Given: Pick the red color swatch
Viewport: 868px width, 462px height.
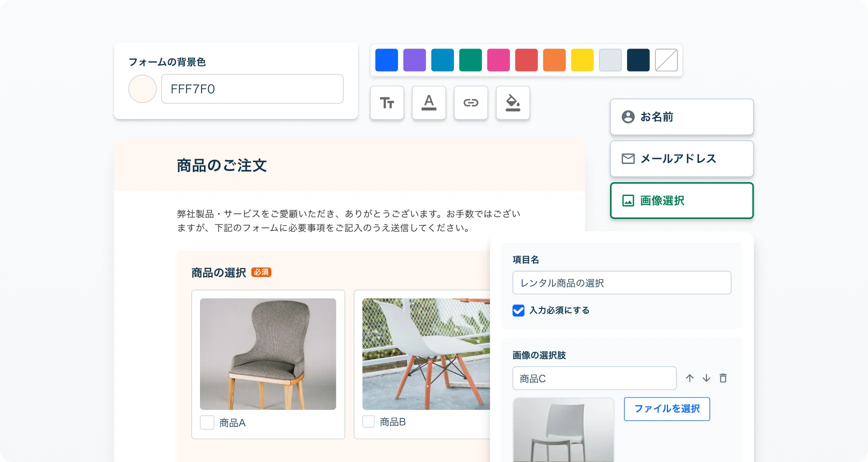Looking at the screenshot, I should tap(526, 60).
